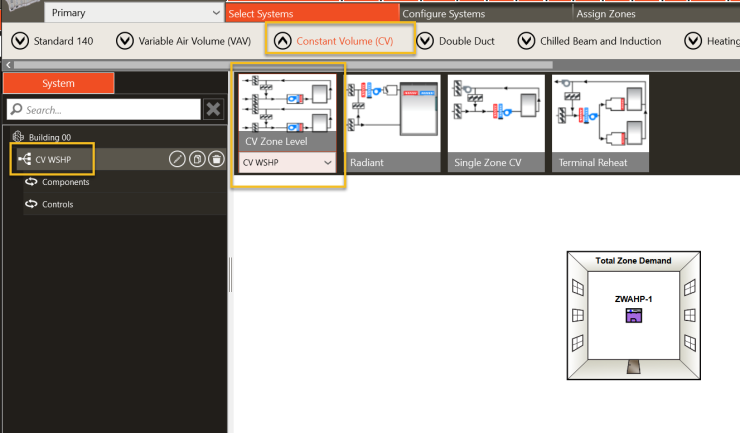Click the Controls loop icon

pos(32,204)
